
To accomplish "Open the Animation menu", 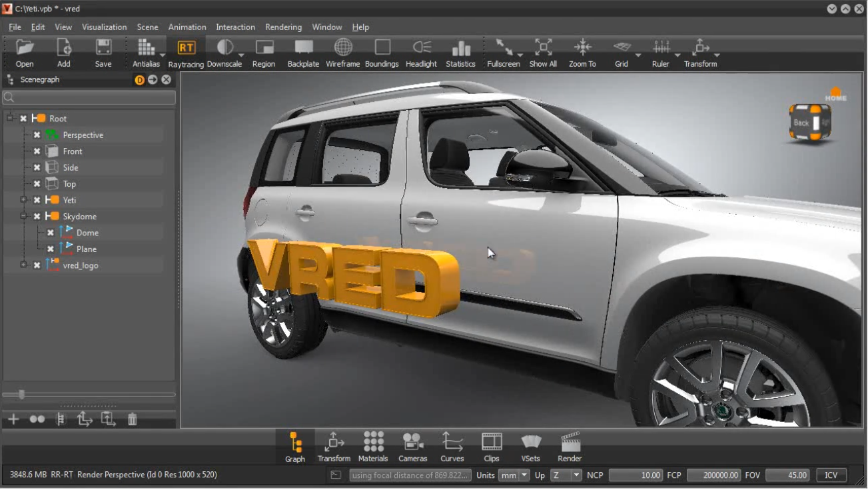I will pyautogui.click(x=187, y=27).
